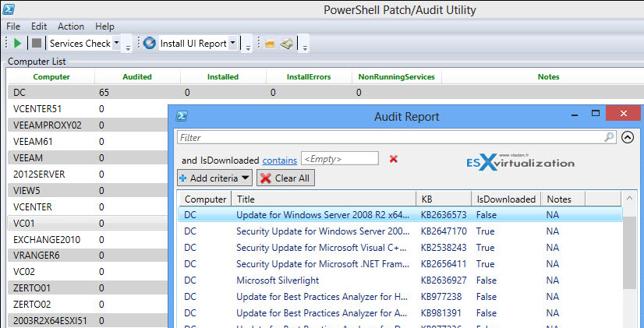
Task: Sort by the Installed column header
Action: click(223, 77)
